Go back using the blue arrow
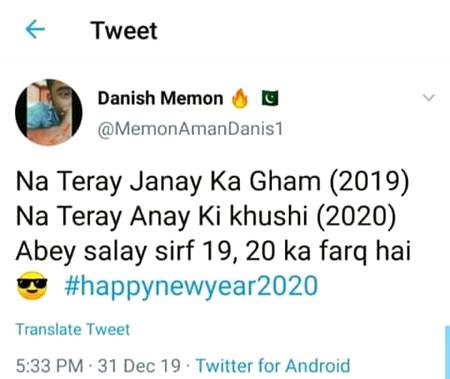The image size is (450, 379). point(35,29)
